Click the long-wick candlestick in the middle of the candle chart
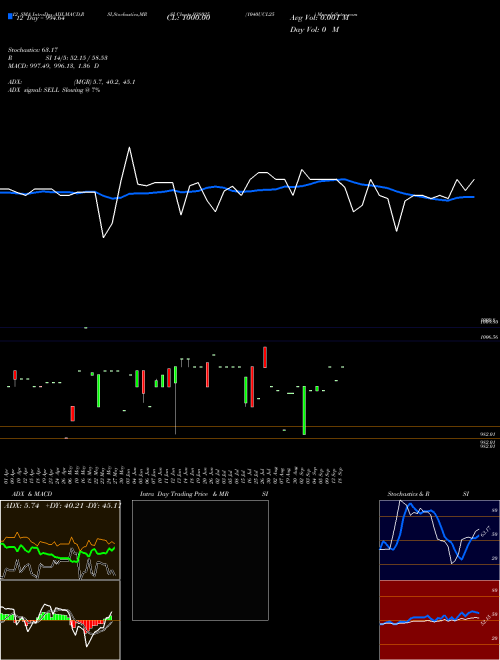Screen dimensions: 500x660 pos(176,400)
